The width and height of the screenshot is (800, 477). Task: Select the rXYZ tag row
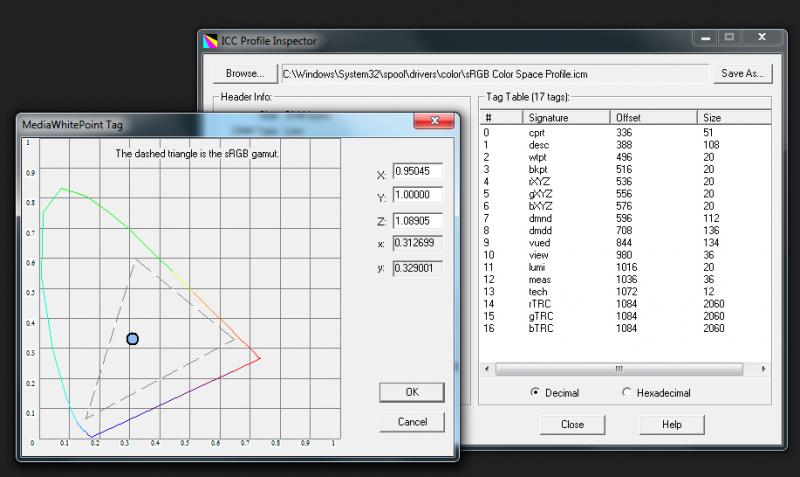[x=626, y=182]
